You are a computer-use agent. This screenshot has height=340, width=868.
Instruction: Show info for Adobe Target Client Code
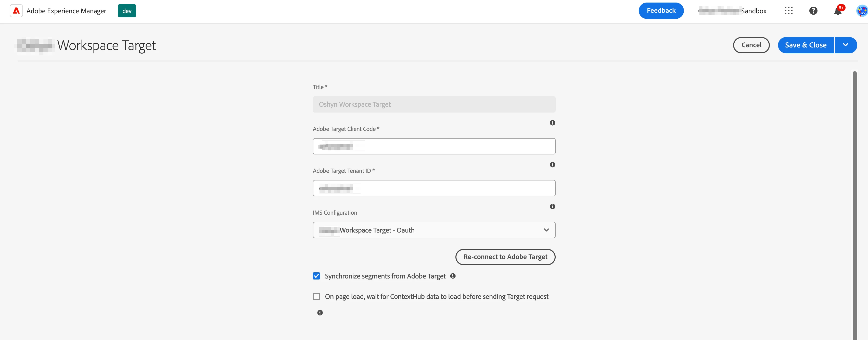(552, 123)
